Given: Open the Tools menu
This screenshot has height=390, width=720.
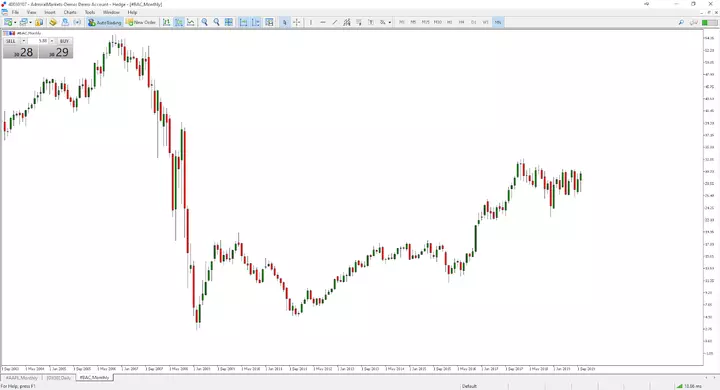Looking at the screenshot, I should (90, 12).
